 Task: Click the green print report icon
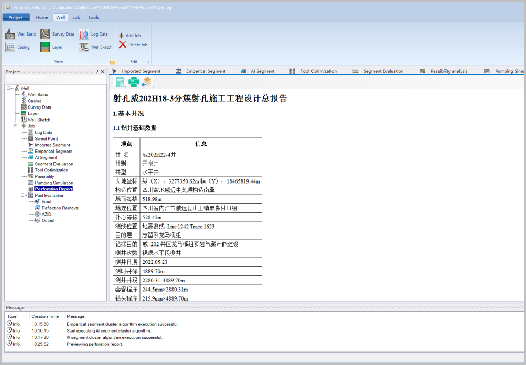[x=133, y=82]
